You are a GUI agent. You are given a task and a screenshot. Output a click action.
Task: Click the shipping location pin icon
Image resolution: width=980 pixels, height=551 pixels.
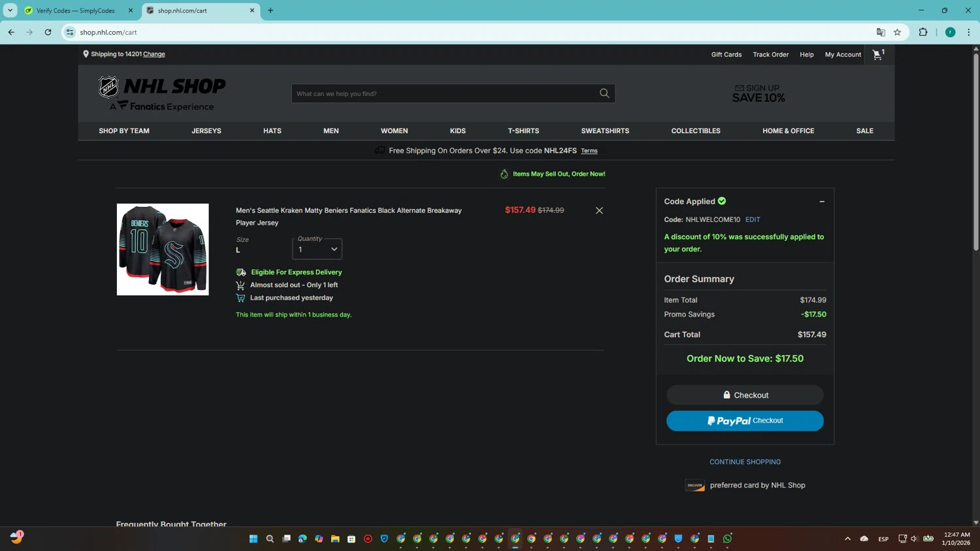[86, 54]
